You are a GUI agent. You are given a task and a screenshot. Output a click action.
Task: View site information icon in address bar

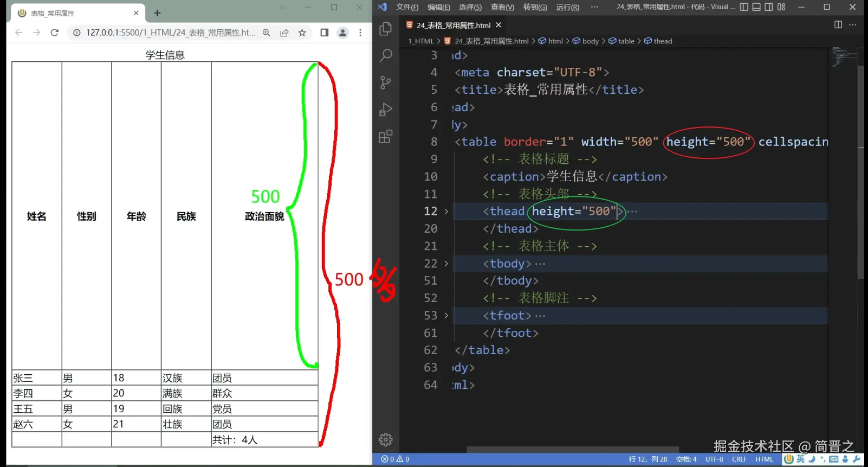click(x=77, y=33)
